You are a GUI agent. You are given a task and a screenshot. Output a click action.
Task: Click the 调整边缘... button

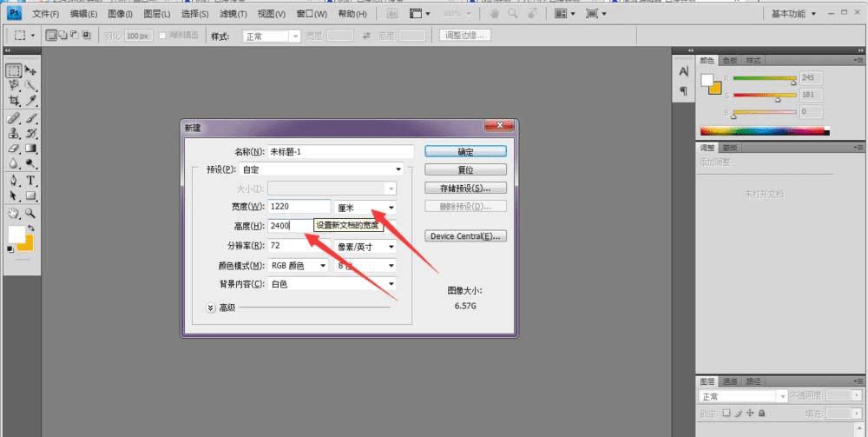point(465,36)
